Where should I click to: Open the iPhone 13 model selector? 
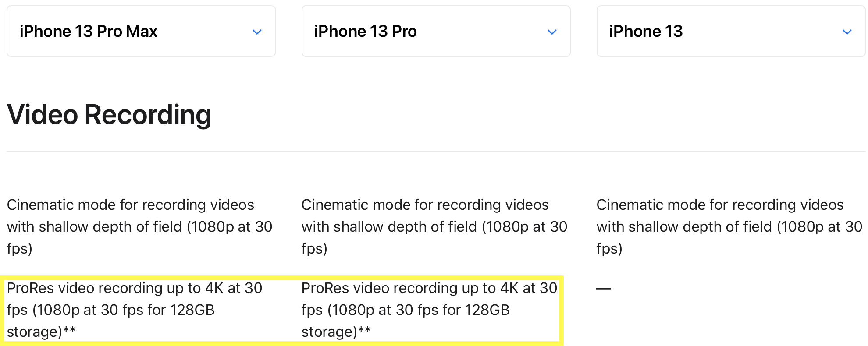point(731,31)
